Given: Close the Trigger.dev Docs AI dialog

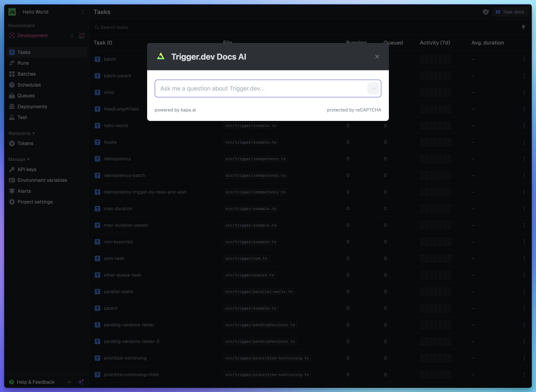Looking at the screenshot, I should [x=377, y=56].
